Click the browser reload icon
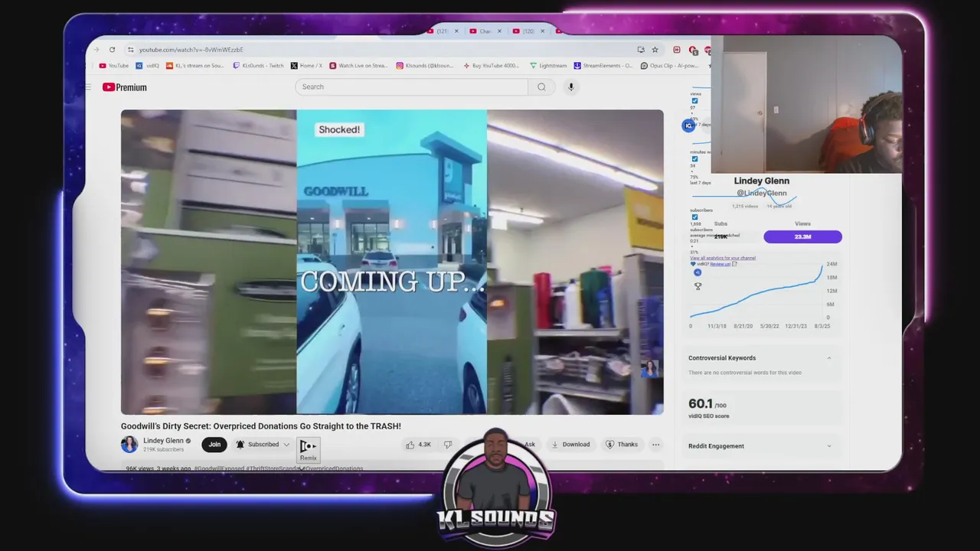980x551 pixels. point(112,50)
